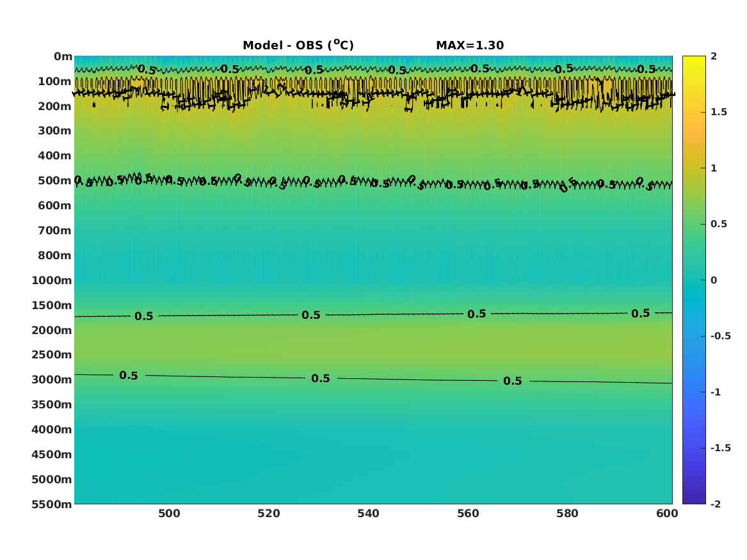Select the colorbar tick label "0"
Viewport: 747px width, 560px height.
pos(714,280)
